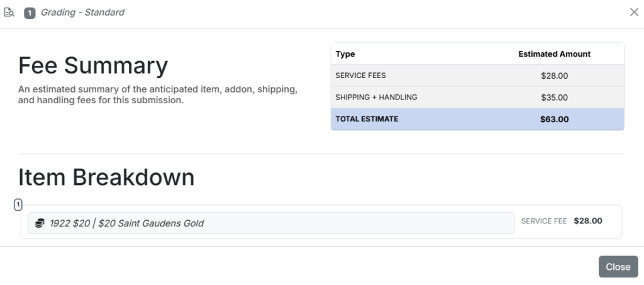Screen dimensions: 644x285
Task: Click the Type column header
Action: pyautogui.click(x=345, y=54)
